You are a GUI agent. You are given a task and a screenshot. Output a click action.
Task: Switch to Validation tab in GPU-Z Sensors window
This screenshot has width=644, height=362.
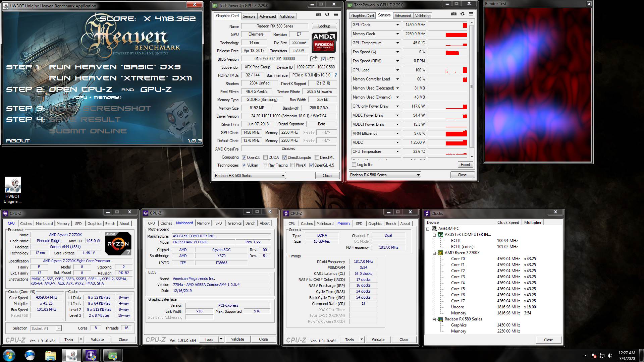pos(423,16)
